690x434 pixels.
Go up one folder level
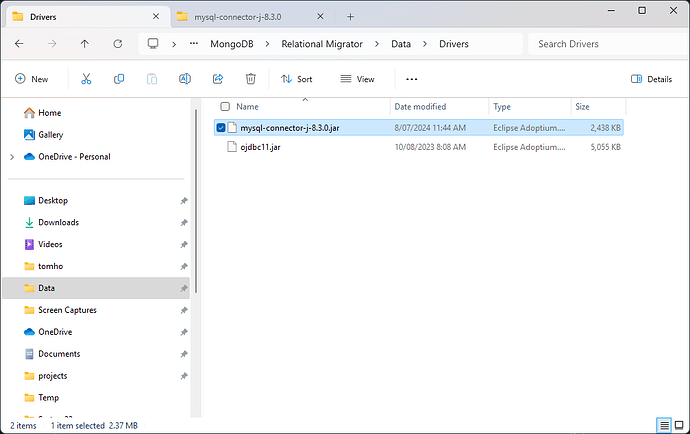coord(85,44)
